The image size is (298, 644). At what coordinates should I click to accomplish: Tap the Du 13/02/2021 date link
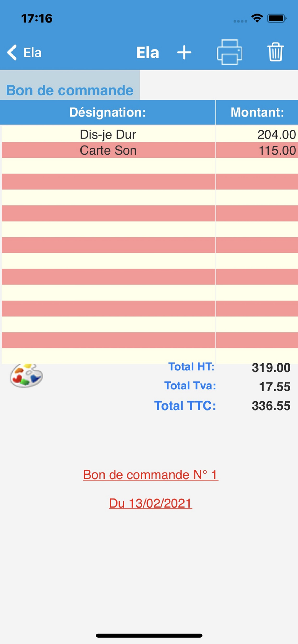pos(151,503)
